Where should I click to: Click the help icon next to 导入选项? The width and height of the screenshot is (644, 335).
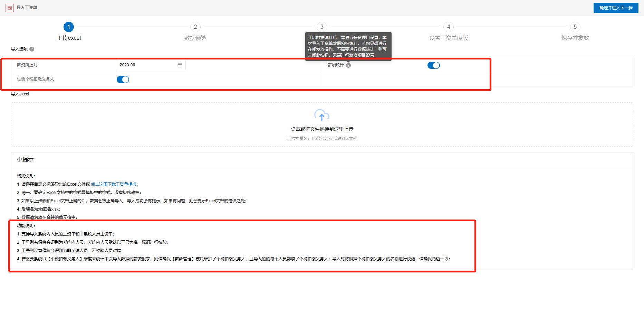tap(32, 49)
